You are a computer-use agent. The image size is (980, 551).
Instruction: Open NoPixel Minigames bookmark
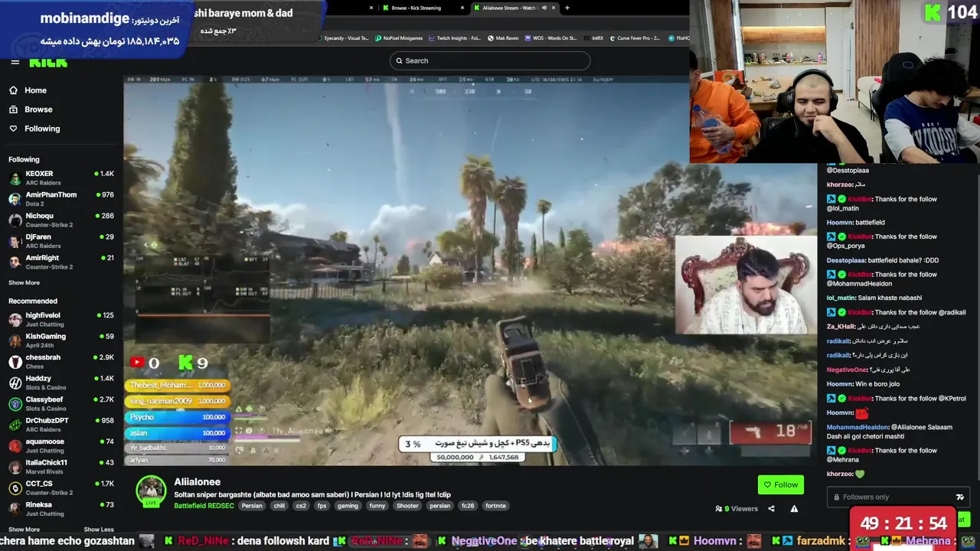(400, 38)
